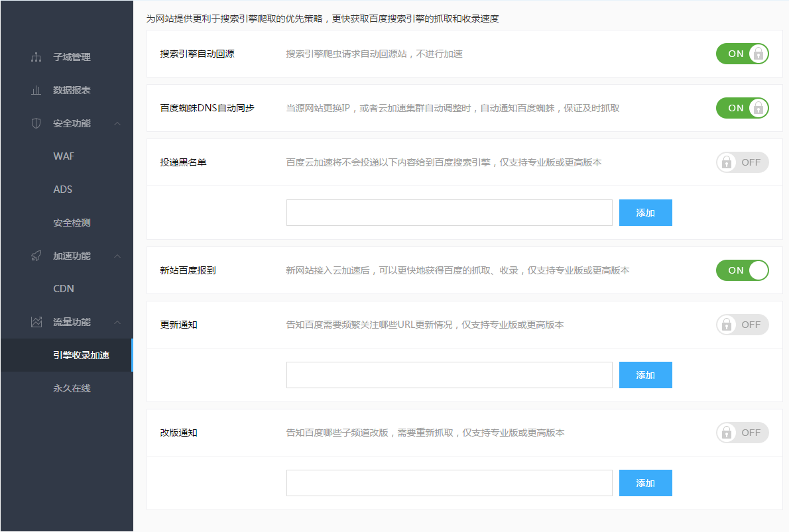Click the 百度蜘蛛DNS自动同步 setting title

(x=208, y=108)
